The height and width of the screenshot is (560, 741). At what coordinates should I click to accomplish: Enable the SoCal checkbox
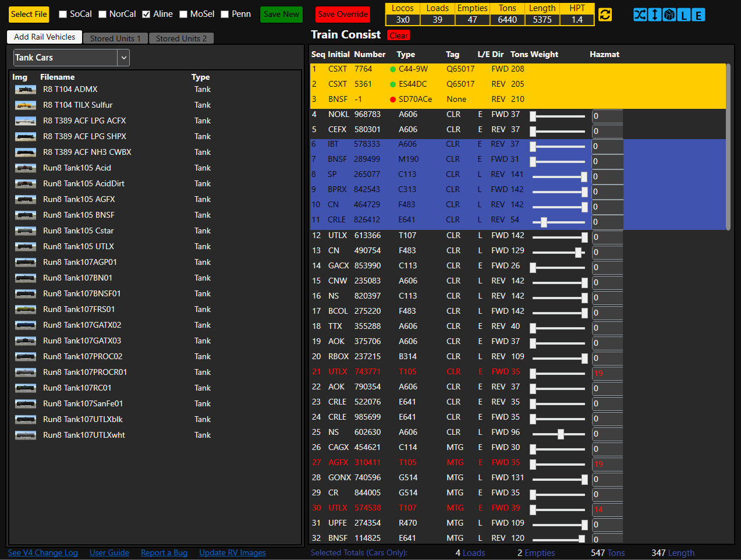[63, 15]
